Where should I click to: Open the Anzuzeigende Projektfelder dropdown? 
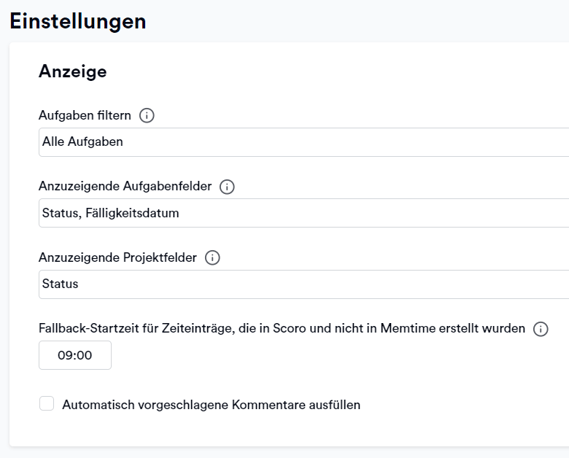[304, 284]
